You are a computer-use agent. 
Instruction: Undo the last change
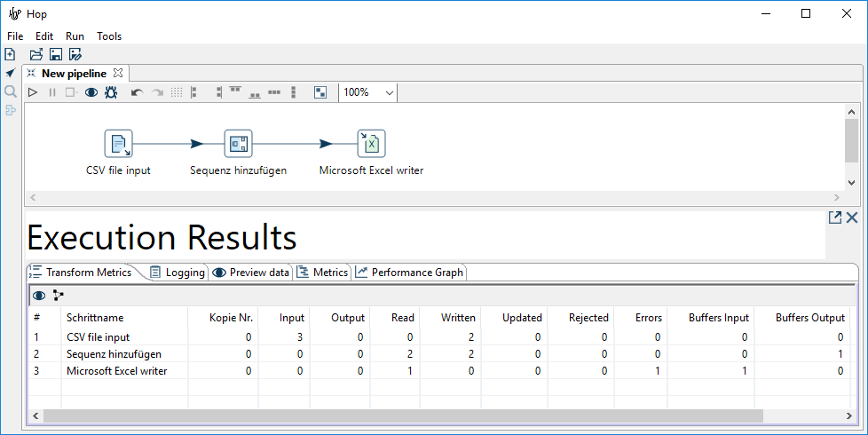(137, 92)
